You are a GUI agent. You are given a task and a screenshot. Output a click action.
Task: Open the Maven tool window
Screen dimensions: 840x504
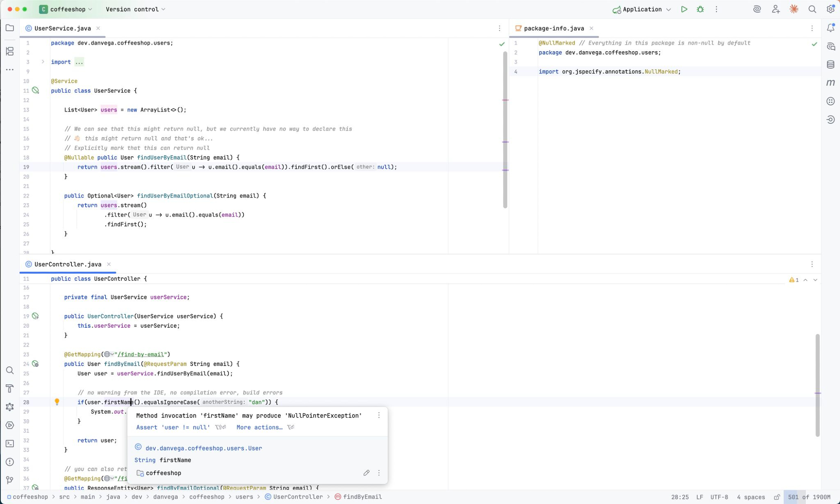(x=830, y=83)
